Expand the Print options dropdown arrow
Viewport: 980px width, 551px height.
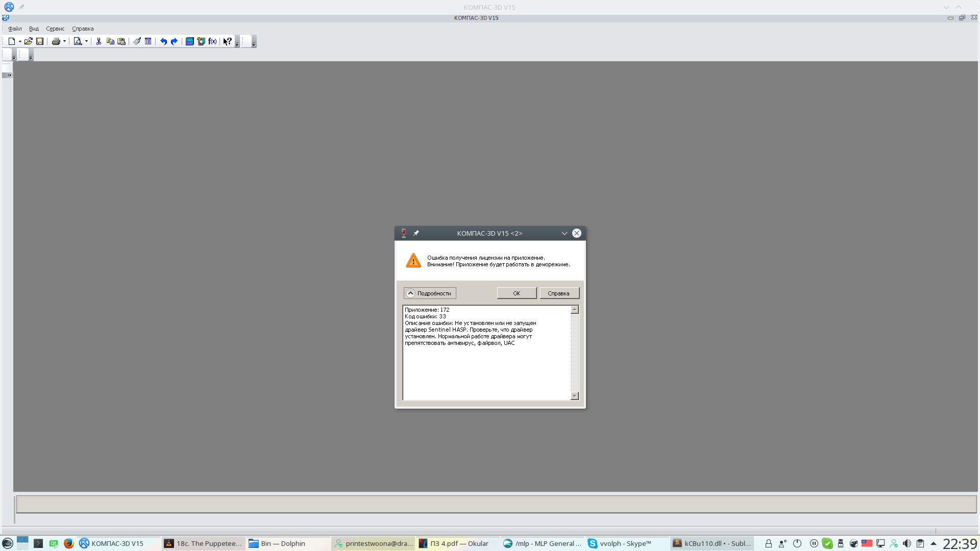pyautogui.click(x=64, y=41)
